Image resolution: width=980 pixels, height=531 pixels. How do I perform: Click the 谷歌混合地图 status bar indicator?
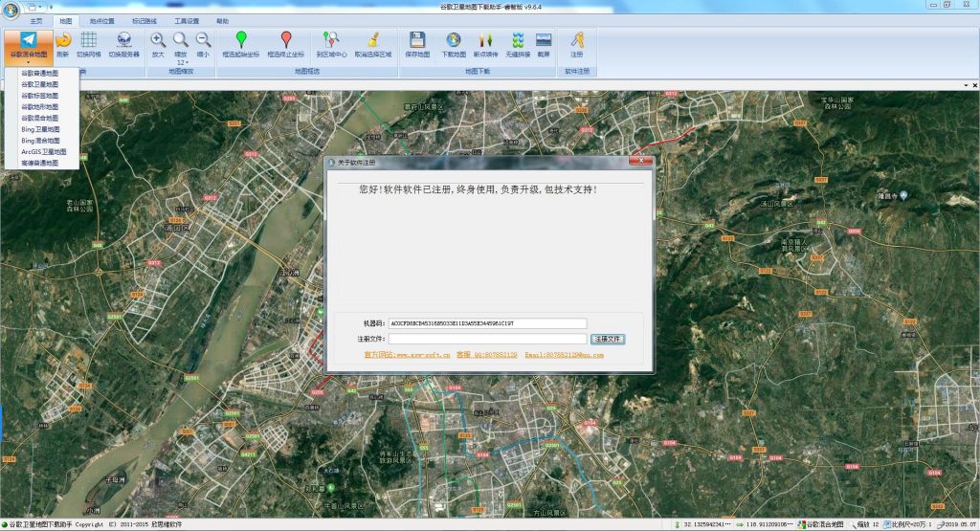click(820, 524)
